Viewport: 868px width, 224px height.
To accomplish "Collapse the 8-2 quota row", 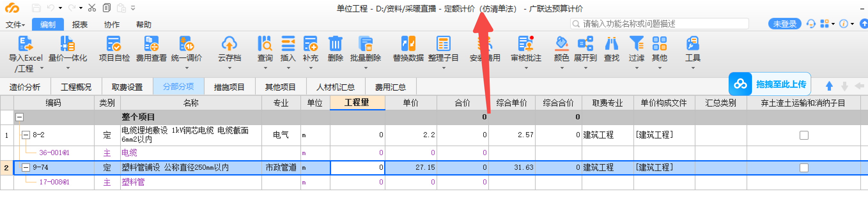I will 26,135.
